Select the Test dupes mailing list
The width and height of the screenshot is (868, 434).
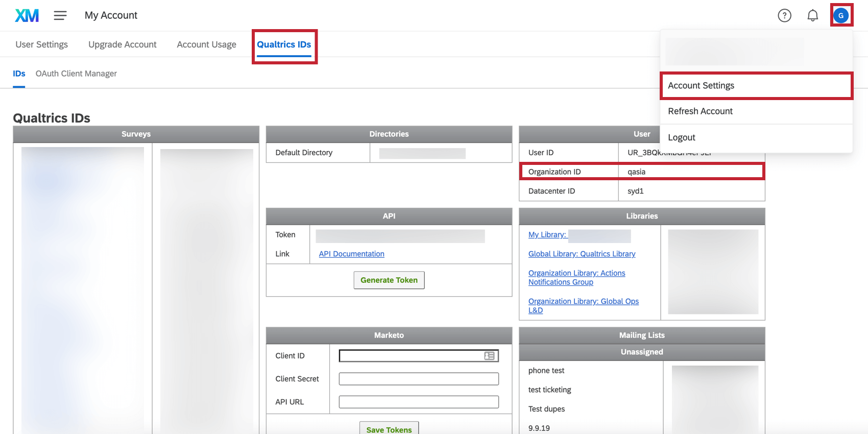pyautogui.click(x=546, y=409)
